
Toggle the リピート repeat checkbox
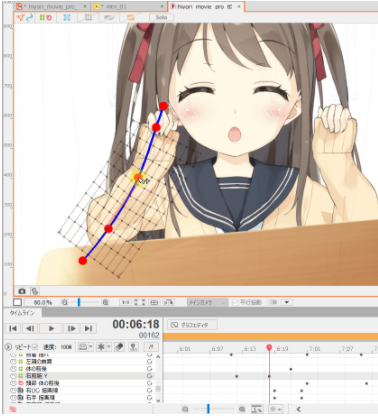click(x=35, y=347)
